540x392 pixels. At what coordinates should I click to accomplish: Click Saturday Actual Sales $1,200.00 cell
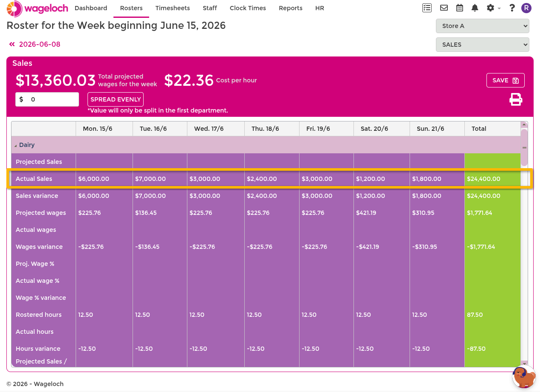pos(382,179)
